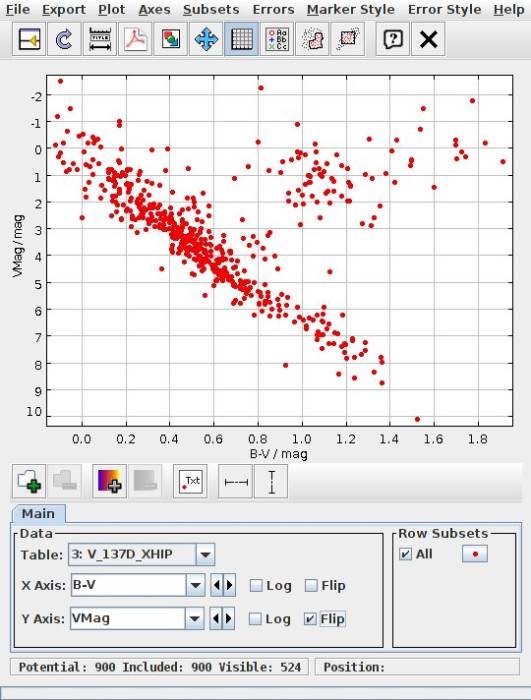Open the Table selection dropdown
531x700 pixels.
[x=205, y=554]
